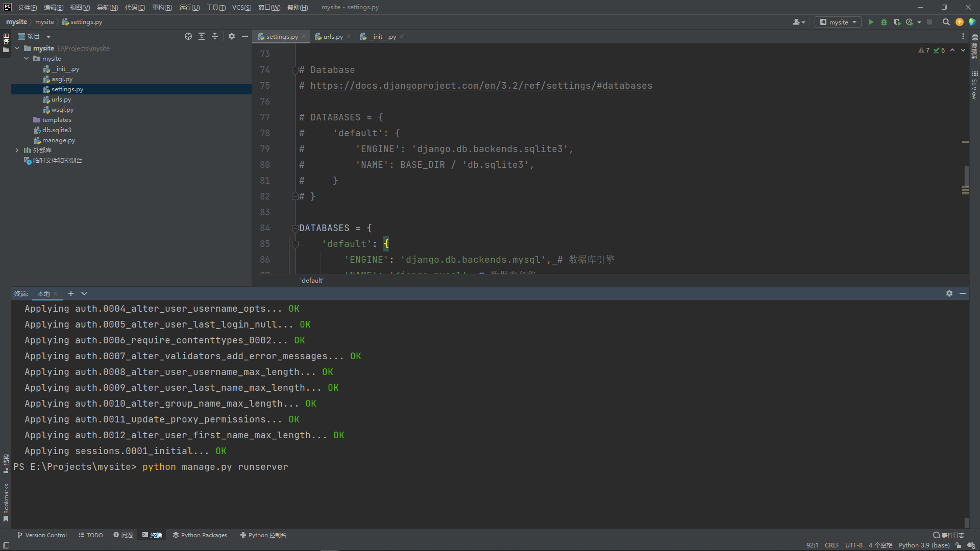Viewport: 980px width, 551px height.
Task: Open the 重构 refactor menu
Action: (x=162, y=7)
